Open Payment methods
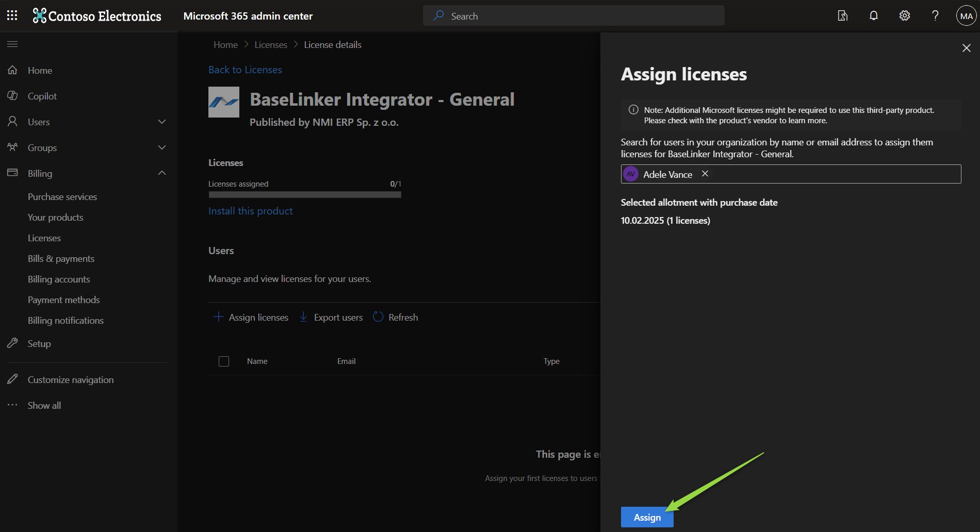Image resolution: width=980 pixels, height=532 pixels. [x=64, y=300]
